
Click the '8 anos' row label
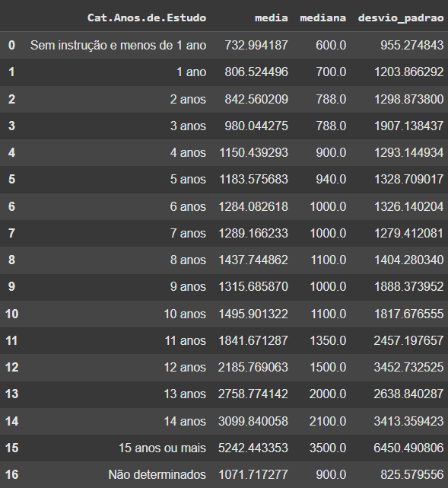[x=188, y=260]
